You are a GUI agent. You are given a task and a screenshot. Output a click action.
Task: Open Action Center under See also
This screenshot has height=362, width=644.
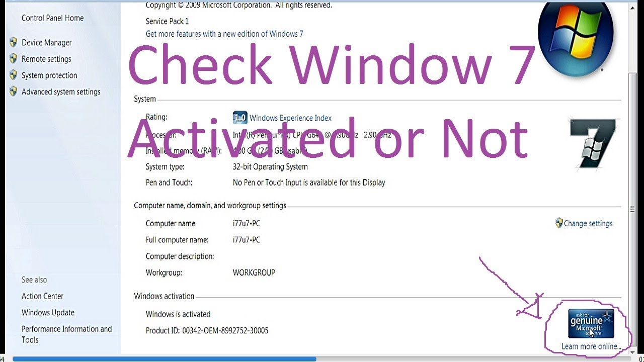coord(42,296)
